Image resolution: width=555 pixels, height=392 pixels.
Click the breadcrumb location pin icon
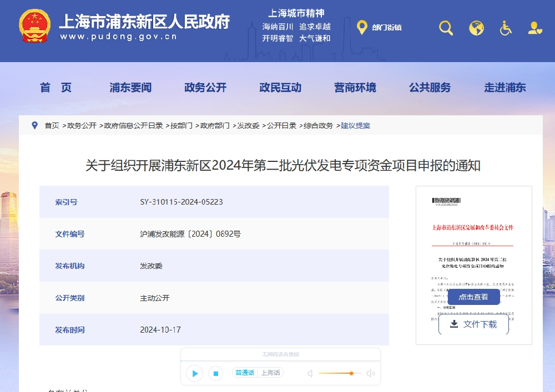[35, 125]
